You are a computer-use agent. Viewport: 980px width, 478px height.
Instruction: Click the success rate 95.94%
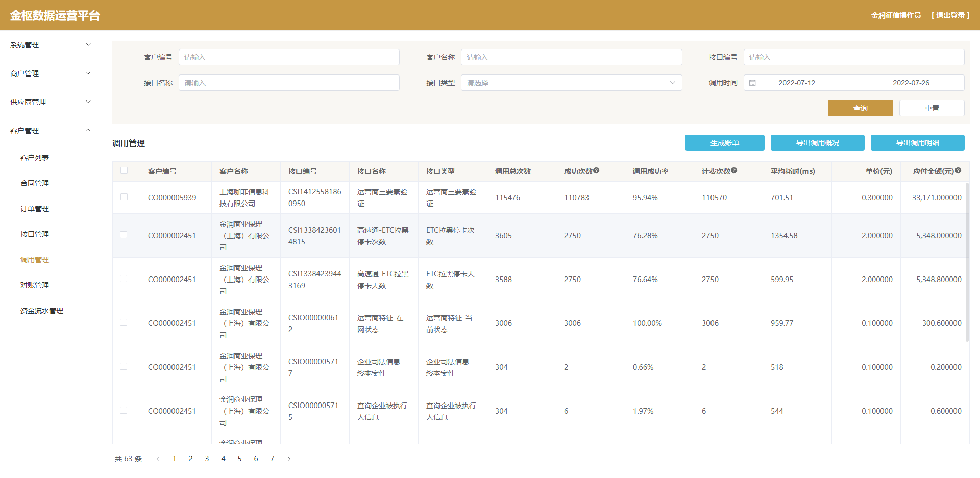(645, 198)
